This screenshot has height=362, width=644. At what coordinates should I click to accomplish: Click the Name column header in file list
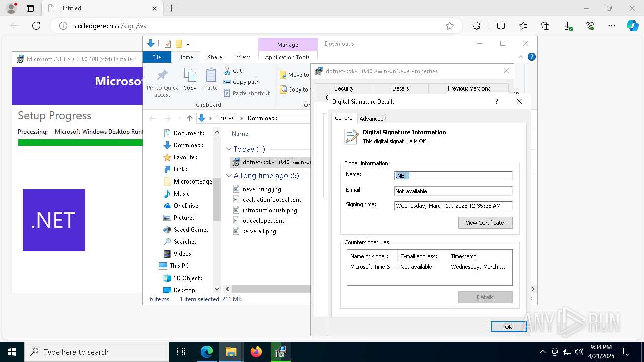[239, 134]
